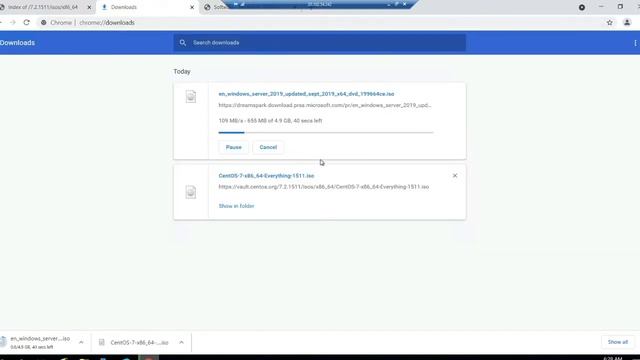This screenshot has height=360, width=640.
Task: Go forward with the forward arrow
Action: [x=13, y=22]
